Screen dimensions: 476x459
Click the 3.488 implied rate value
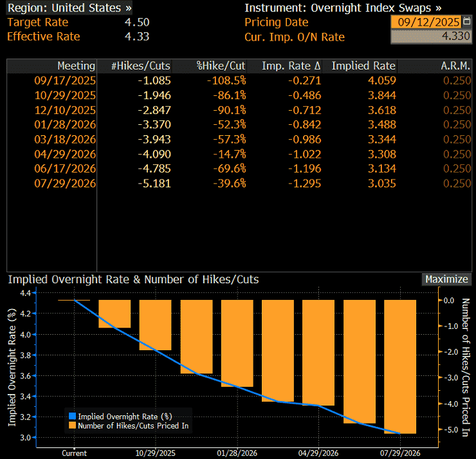[382, 124]
